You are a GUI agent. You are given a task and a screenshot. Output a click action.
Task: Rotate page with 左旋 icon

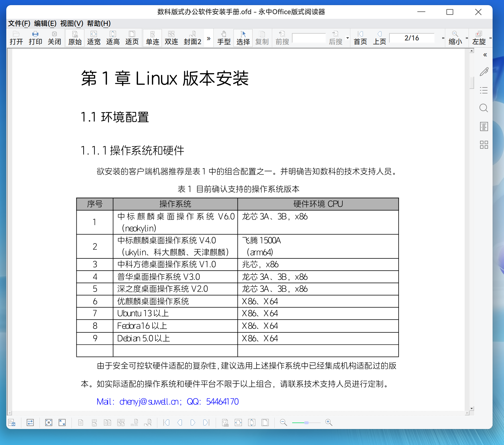(x=479, y=38)
